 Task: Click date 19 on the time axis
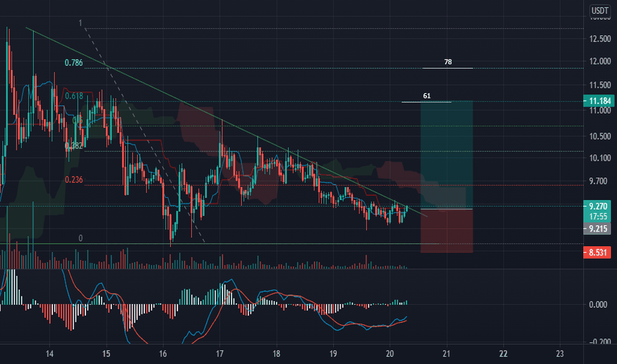(x=333, y=354)
